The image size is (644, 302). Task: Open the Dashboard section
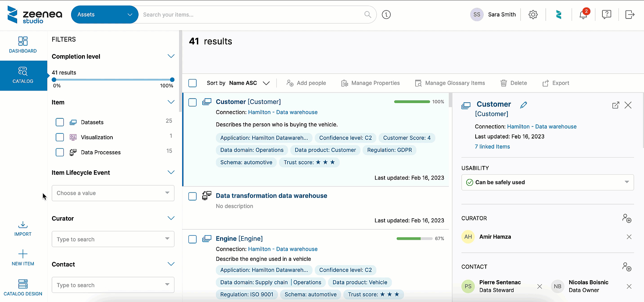23,45
